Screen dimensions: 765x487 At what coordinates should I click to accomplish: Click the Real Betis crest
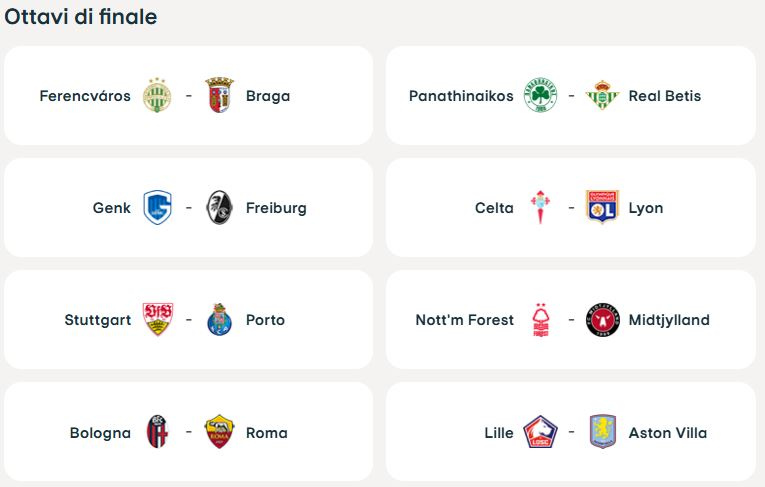(602, 96)
